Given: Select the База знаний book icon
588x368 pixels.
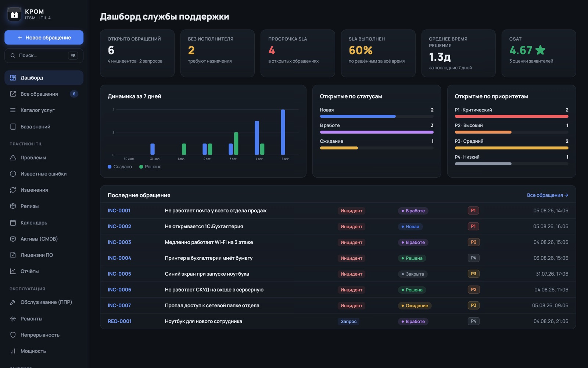Looking at the screenshot, I should pos(13,127).
